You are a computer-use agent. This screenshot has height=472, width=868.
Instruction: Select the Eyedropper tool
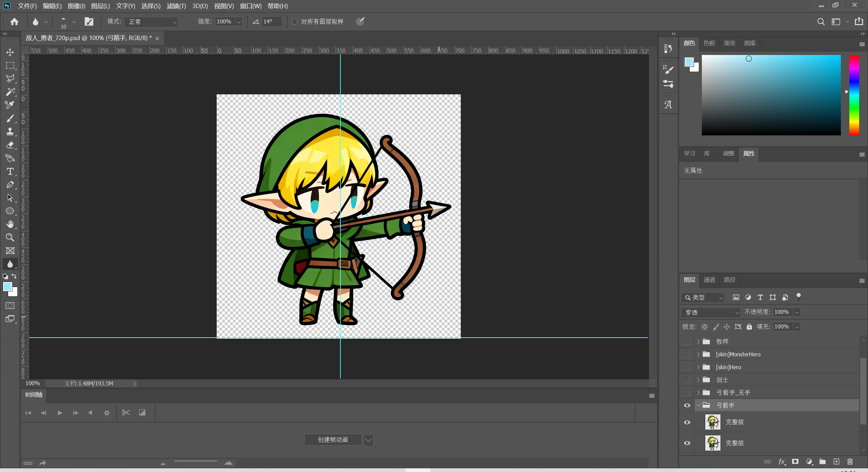(x=10, y=105)
